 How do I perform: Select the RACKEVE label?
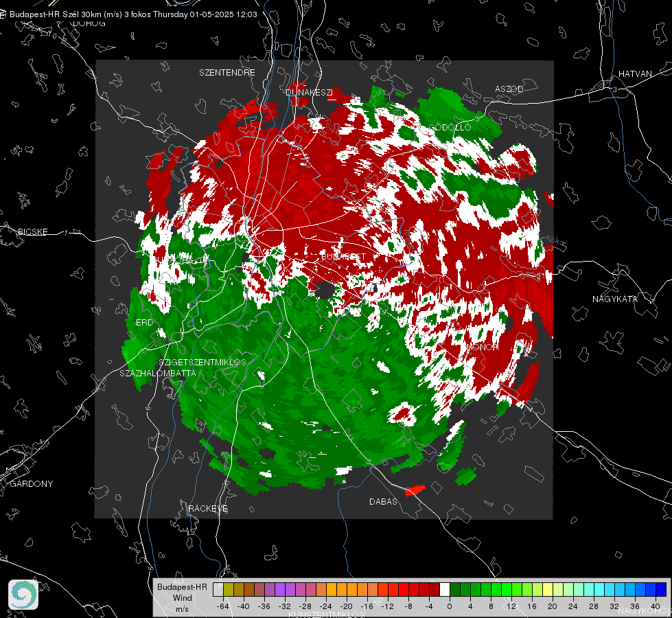point(208,508)
